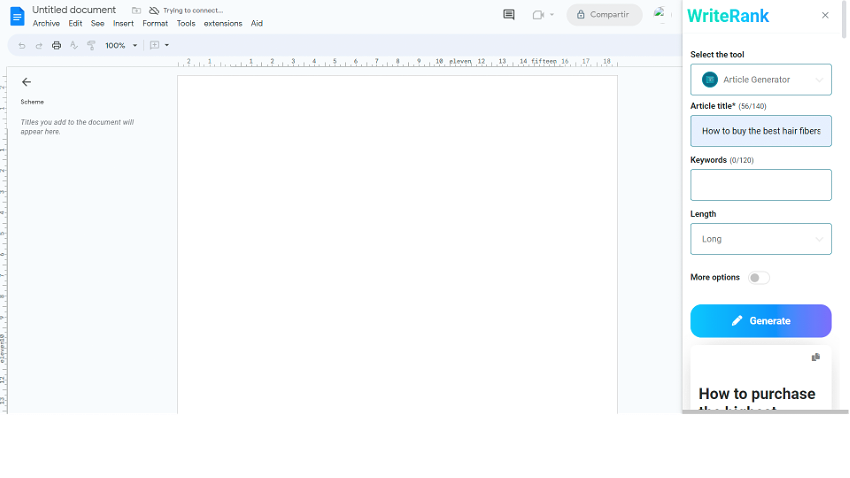Click the Compartir share button
The height and width of the screenshot is (478, 850).
click(x=604, y=15)
